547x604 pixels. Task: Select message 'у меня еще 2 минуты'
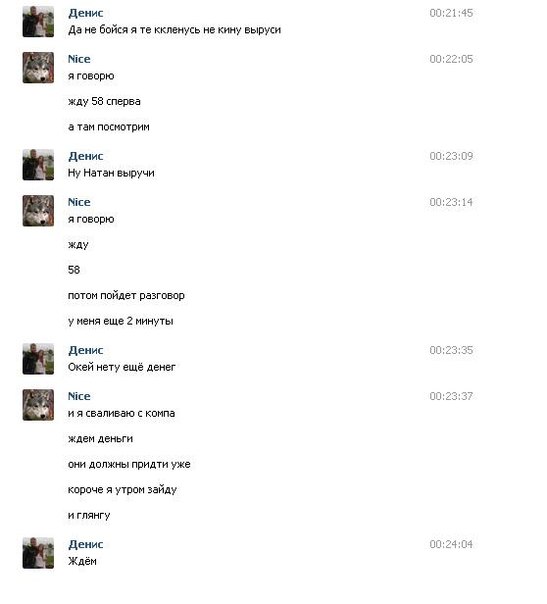click(121, 321)
